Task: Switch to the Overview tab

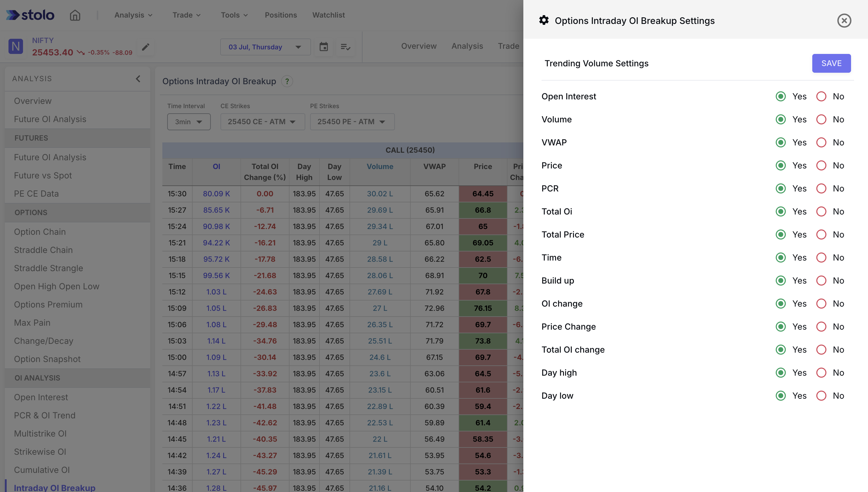Action: point(419,46)
